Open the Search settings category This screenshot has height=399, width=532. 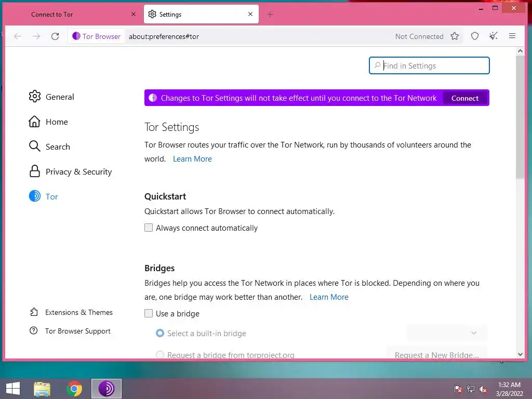pos(49,147)
